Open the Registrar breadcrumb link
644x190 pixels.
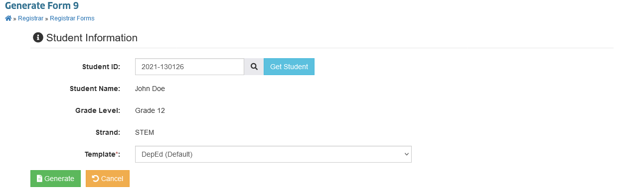[30, 18]
